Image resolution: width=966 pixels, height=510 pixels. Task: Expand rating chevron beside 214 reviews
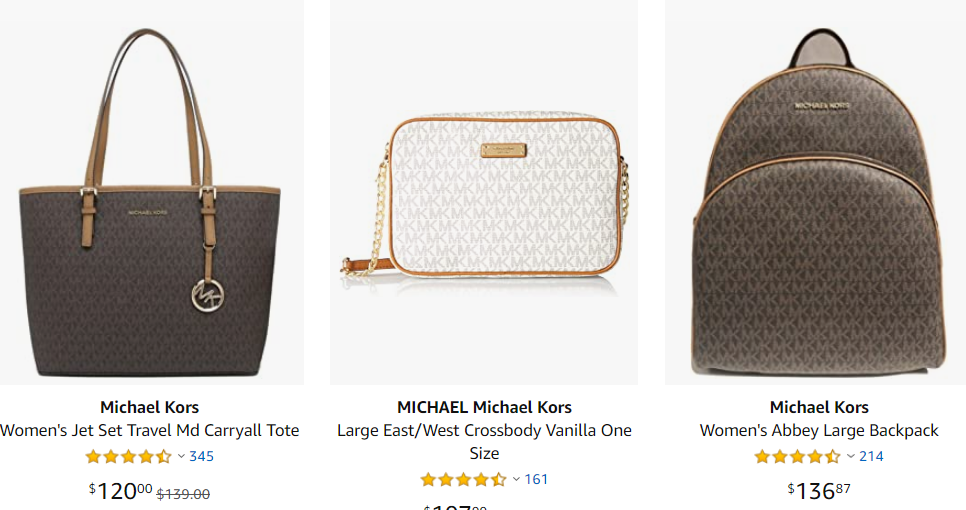pos(850,457)
